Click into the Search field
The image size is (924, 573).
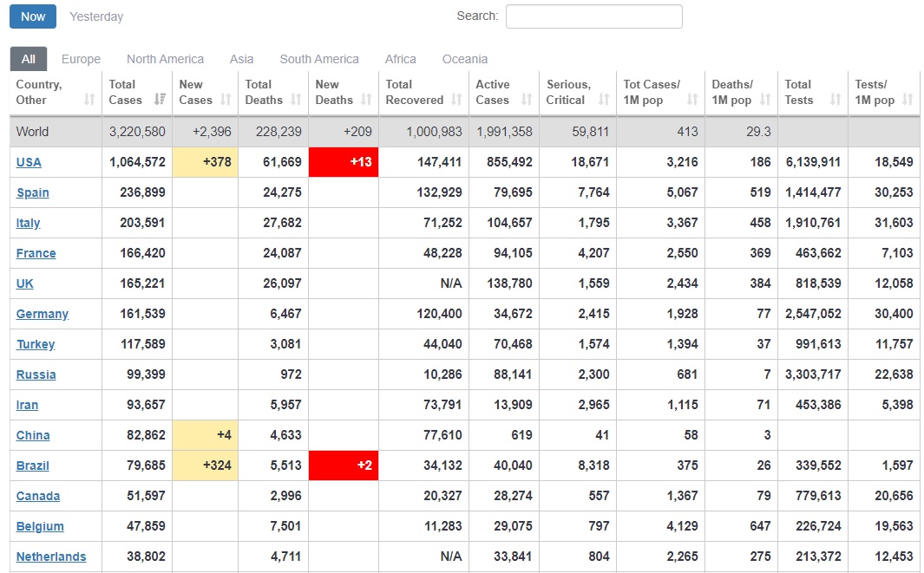(594, 16)
